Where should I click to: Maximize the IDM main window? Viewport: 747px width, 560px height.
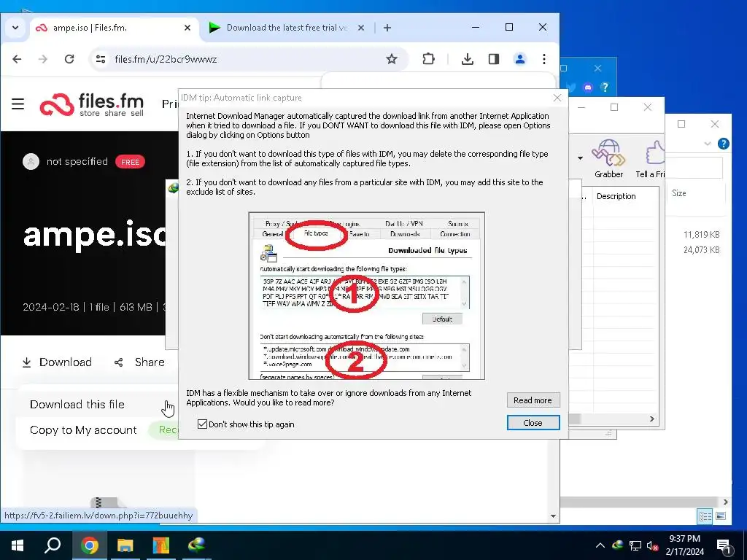pyautogui.click(x=614, y=107)
